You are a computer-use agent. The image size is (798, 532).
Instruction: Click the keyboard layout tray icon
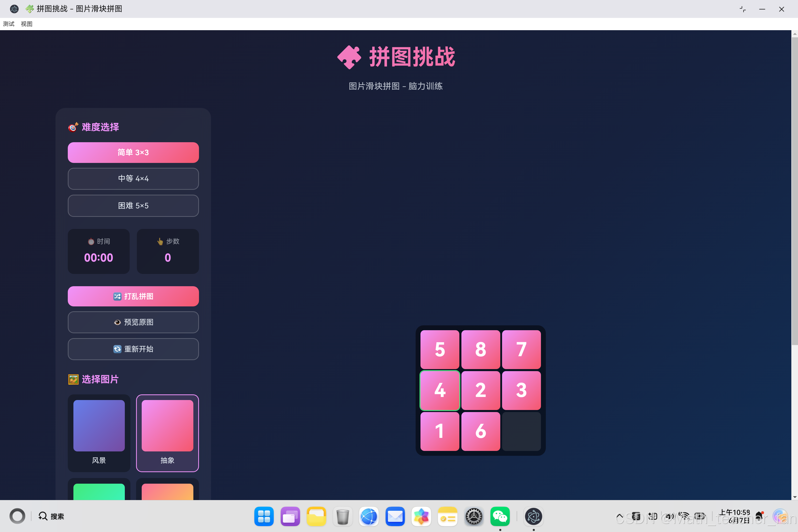(x=652, y=516)
